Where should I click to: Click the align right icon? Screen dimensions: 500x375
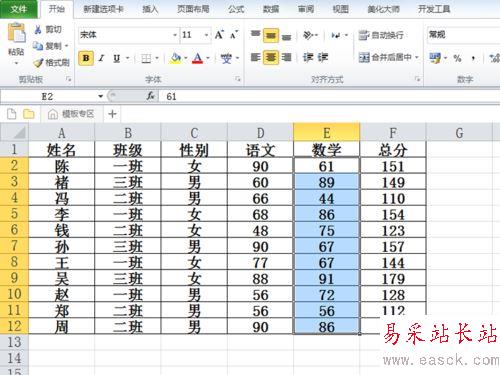pos(286,58)
